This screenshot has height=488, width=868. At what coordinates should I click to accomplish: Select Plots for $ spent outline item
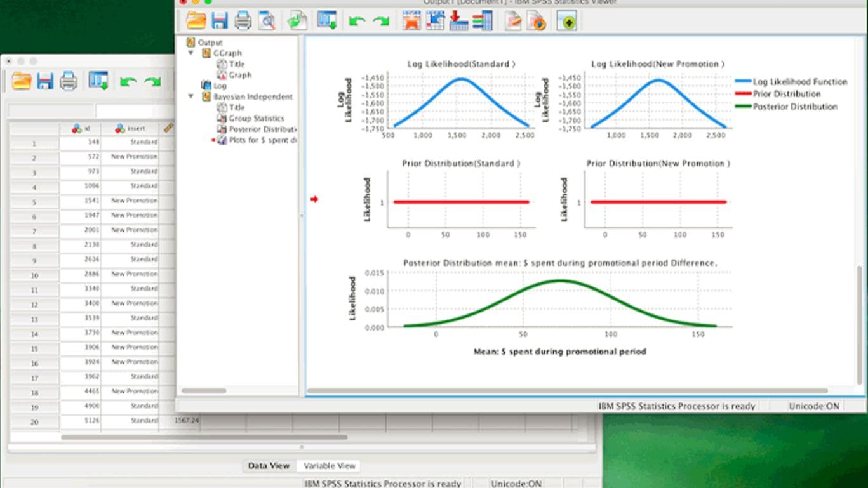(263, 140)
